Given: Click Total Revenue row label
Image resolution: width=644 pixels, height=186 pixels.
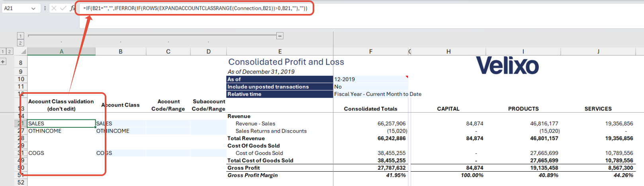Looking at the screenshot, I should [x=246, y=139].
